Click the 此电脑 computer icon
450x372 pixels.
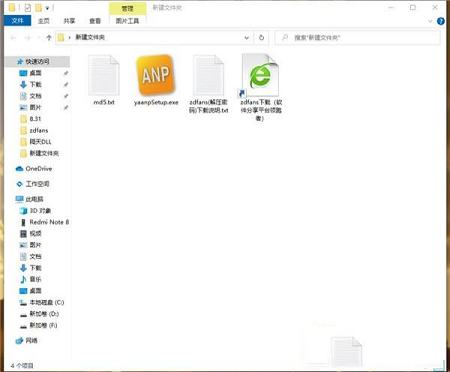click(20, 199)
